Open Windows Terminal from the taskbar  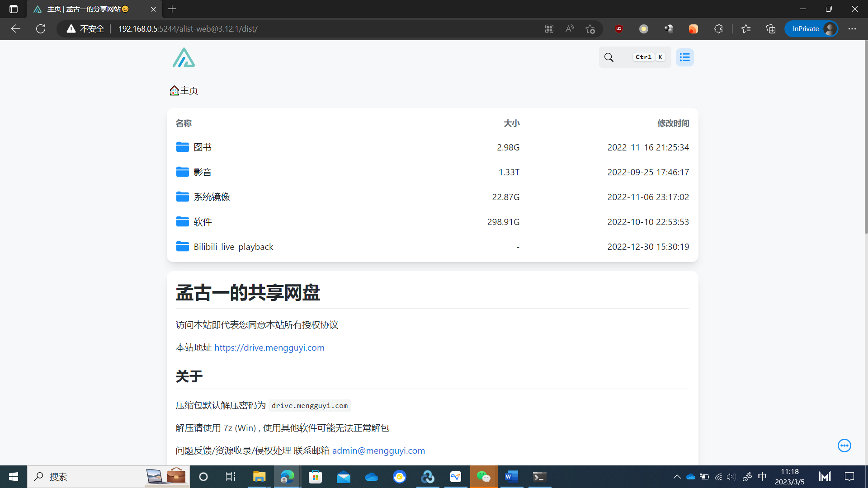(x=539, y=477)
